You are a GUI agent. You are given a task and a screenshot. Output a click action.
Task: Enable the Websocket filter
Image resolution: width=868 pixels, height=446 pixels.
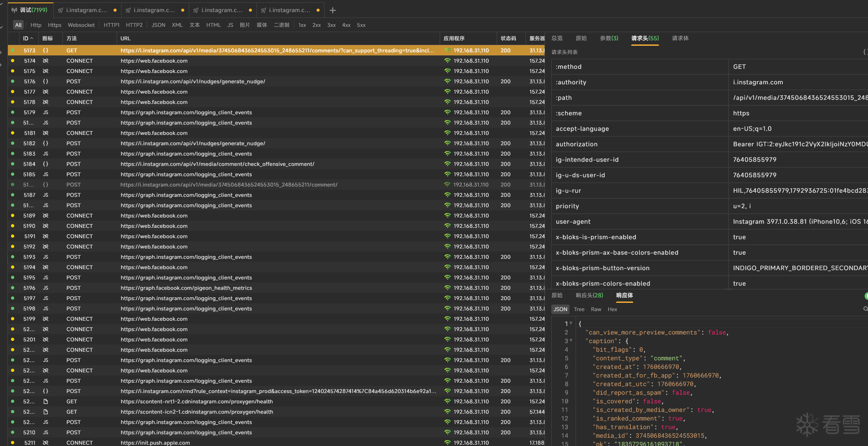(81, 25)
